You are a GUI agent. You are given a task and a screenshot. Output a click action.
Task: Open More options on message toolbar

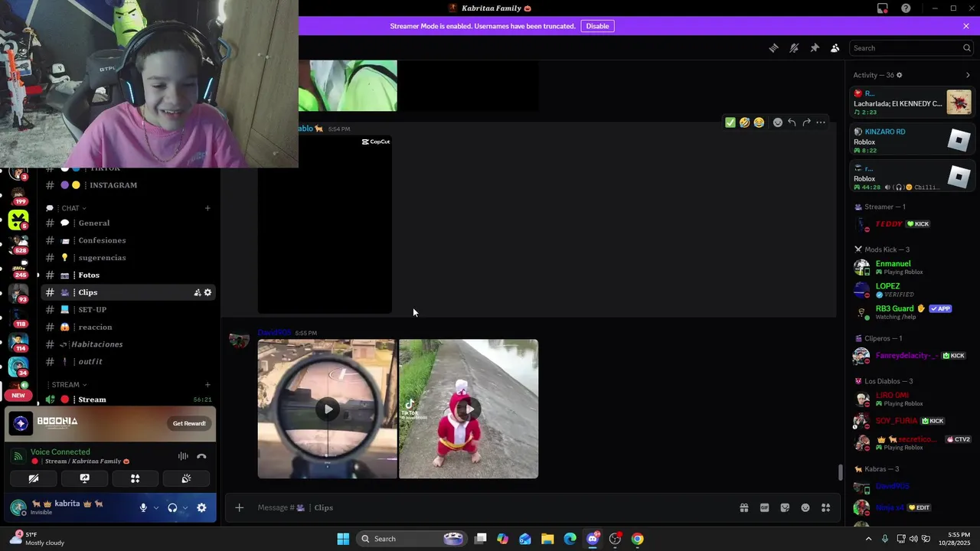821,122
